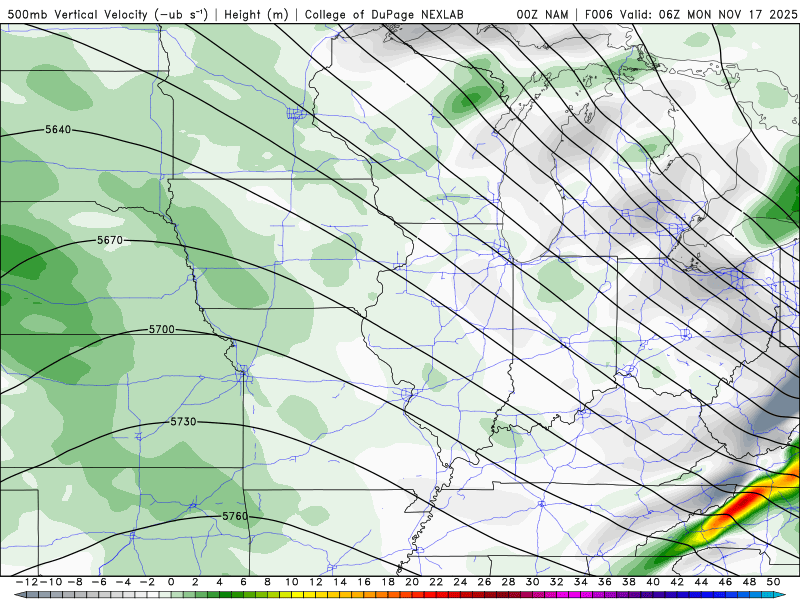
Task: Click the 5670 height contour label
Action: click(110, 240)
